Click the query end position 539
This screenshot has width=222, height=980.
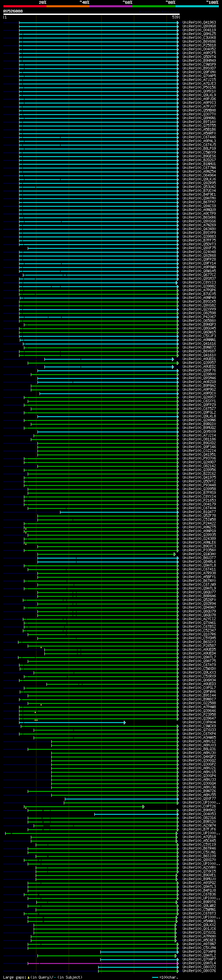(175, 17)
